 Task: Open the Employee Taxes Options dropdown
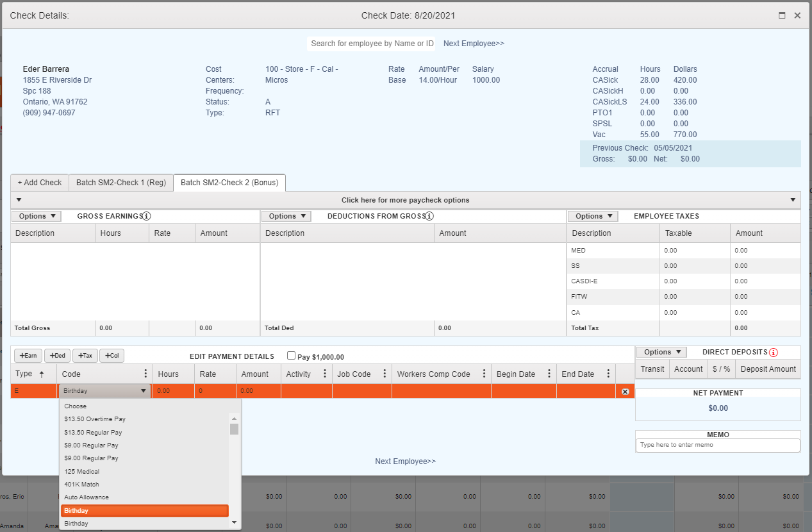point(593,216)
